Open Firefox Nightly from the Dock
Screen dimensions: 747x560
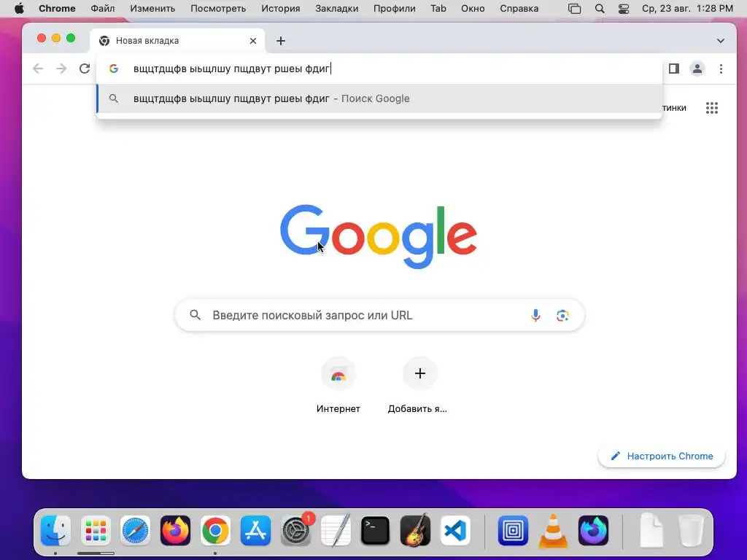[x=593, y=530]
